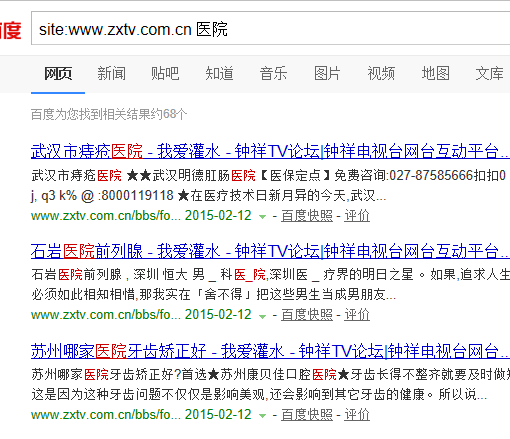The width and height of the screenshot is (510, 439).
Task: Open the 石岩医院前列腺 result title
Action: tap(270, 251)
